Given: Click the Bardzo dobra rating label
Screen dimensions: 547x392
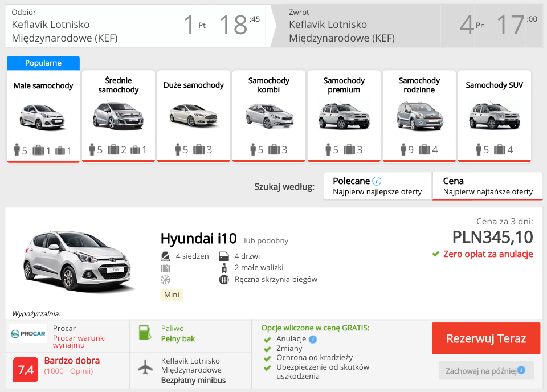Looking at the screenshot, I should tap(72, 360).
